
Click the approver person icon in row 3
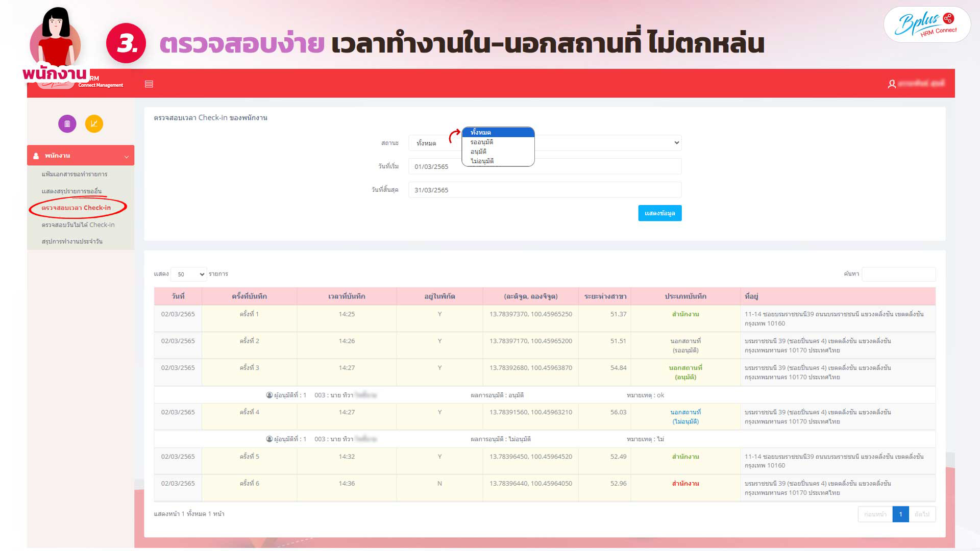pos(269,395)
